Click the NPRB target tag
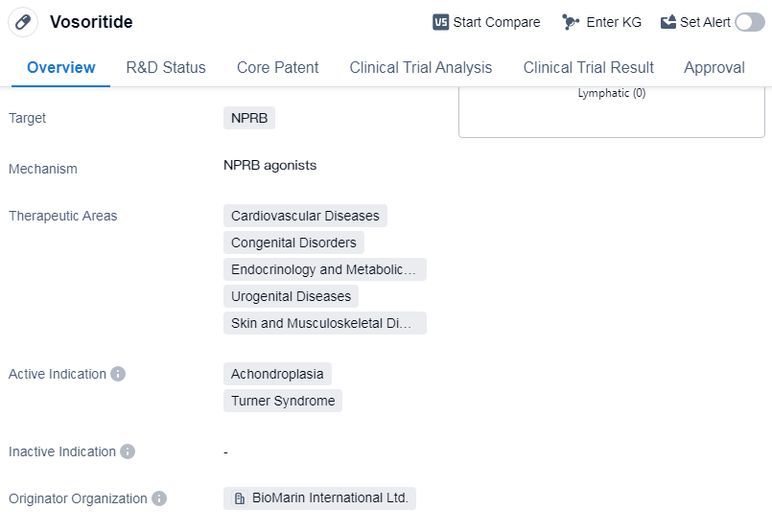772x532 pixels. [x=249, y=118]
